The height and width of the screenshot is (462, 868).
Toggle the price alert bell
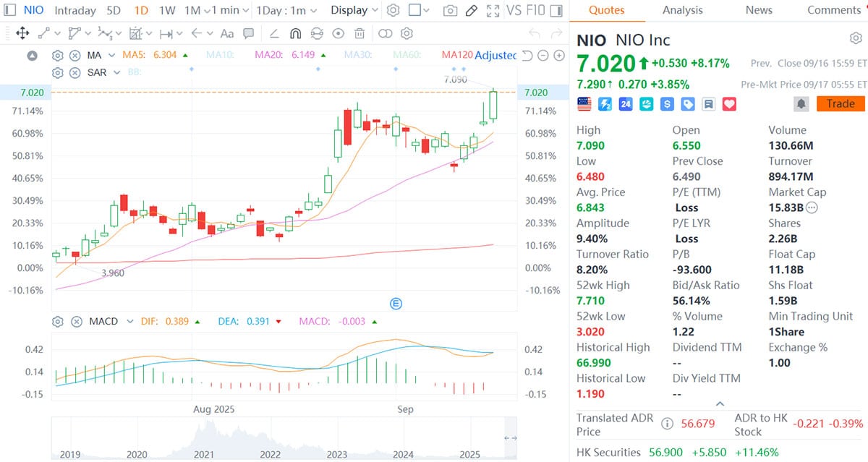pos(800,103)
